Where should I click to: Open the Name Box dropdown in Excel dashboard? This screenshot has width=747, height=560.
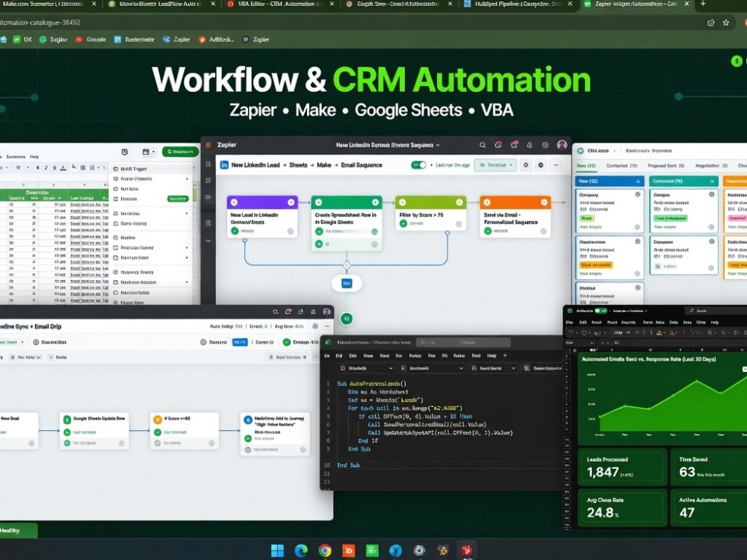[592, 343]
